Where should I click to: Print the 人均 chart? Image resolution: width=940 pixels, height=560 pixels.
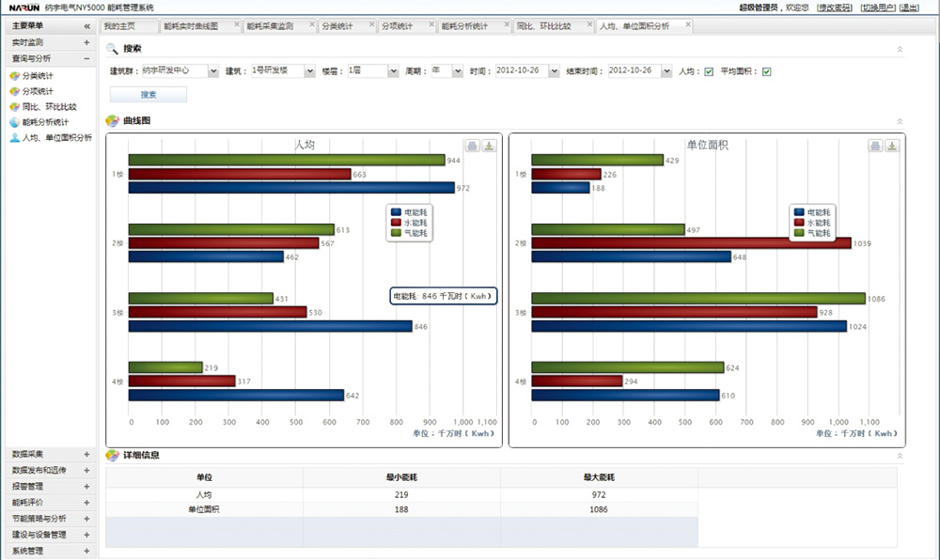pyautogui.click(x=473, y=146)
